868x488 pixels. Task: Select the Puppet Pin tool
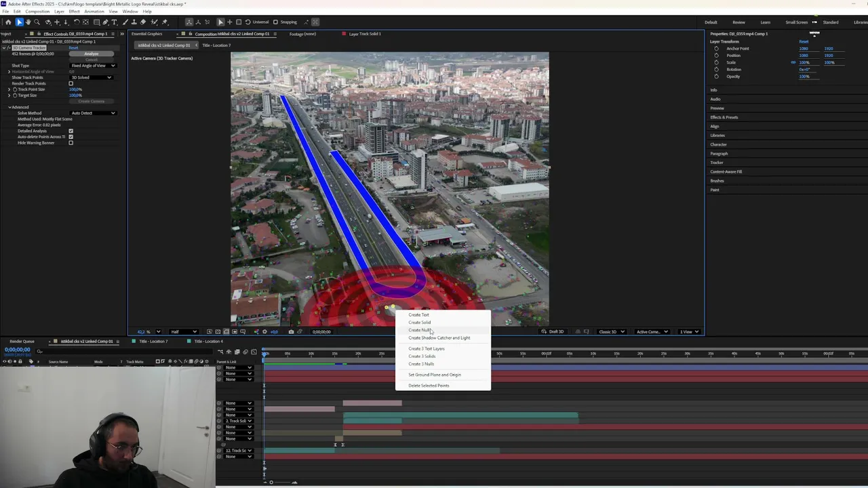click(164, 22)
